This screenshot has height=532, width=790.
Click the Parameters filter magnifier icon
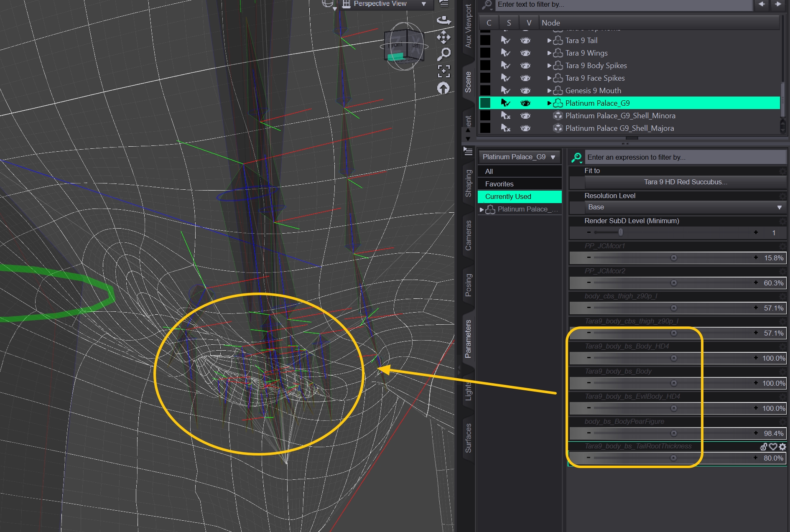(x=577, y=158)
